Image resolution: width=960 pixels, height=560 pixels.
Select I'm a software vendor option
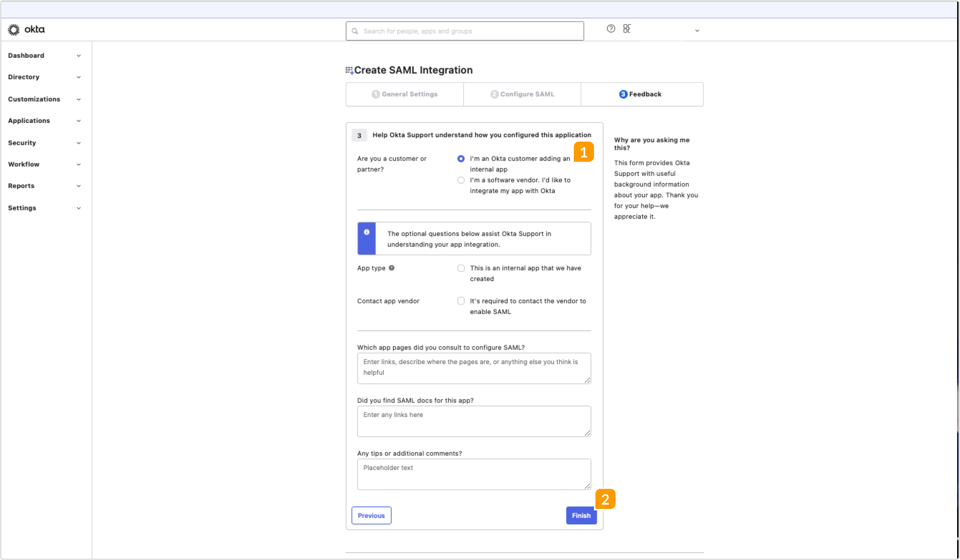[461, 180]
